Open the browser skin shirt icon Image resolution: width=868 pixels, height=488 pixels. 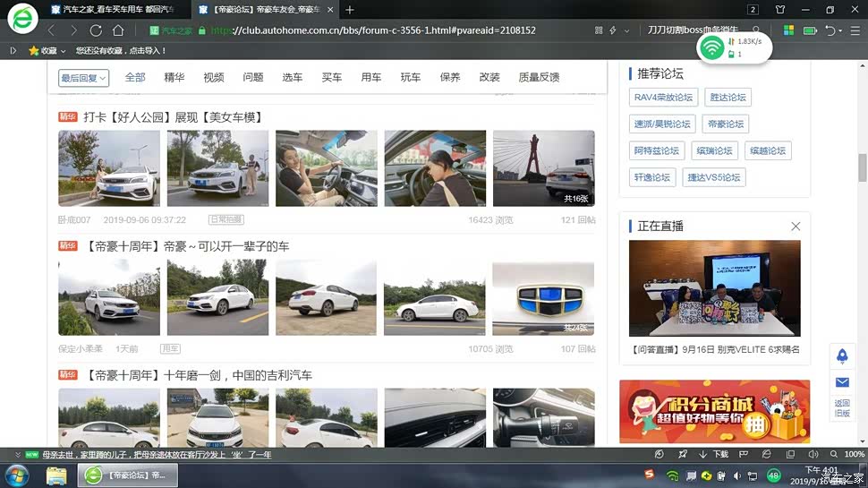tap(780, 10)
